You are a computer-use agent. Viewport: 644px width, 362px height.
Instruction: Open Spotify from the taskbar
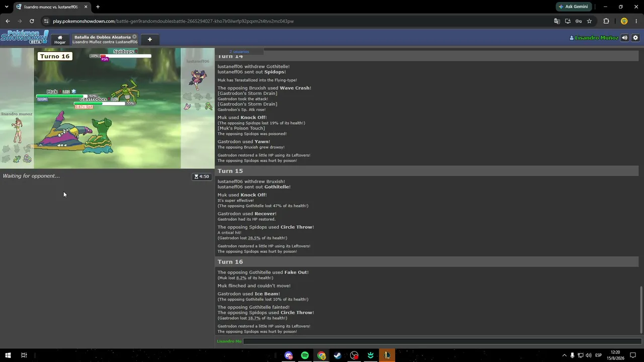pos(305,355)
